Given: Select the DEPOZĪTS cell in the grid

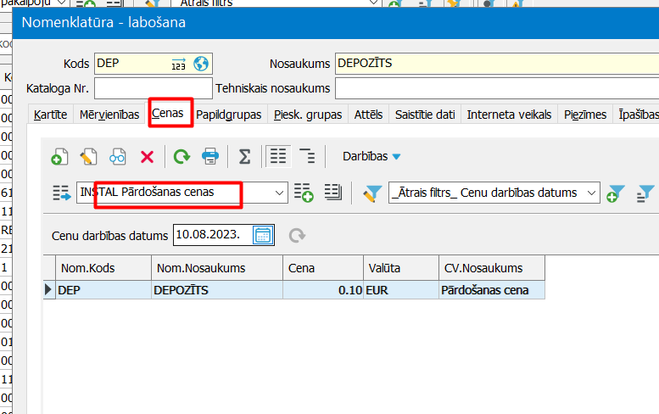Looking at the screenshot, I should coord(217,290).
